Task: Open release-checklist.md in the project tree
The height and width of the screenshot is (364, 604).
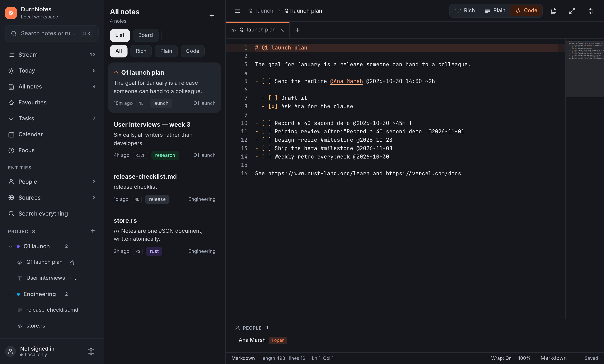Action: click(x=52, y=310)
